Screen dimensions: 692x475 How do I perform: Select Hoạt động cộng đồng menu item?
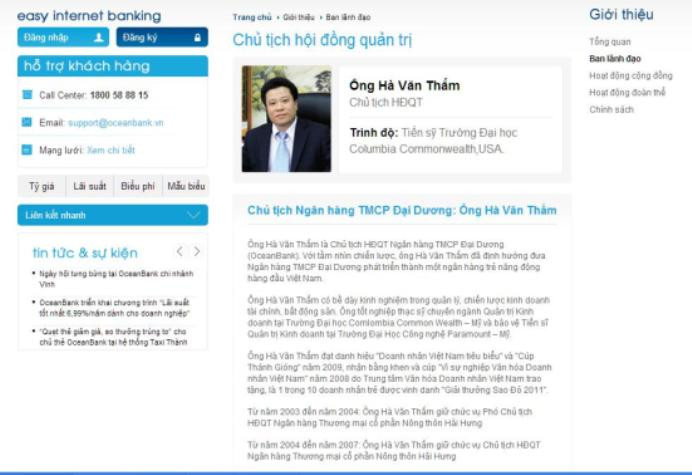click(x=631, y=75)
